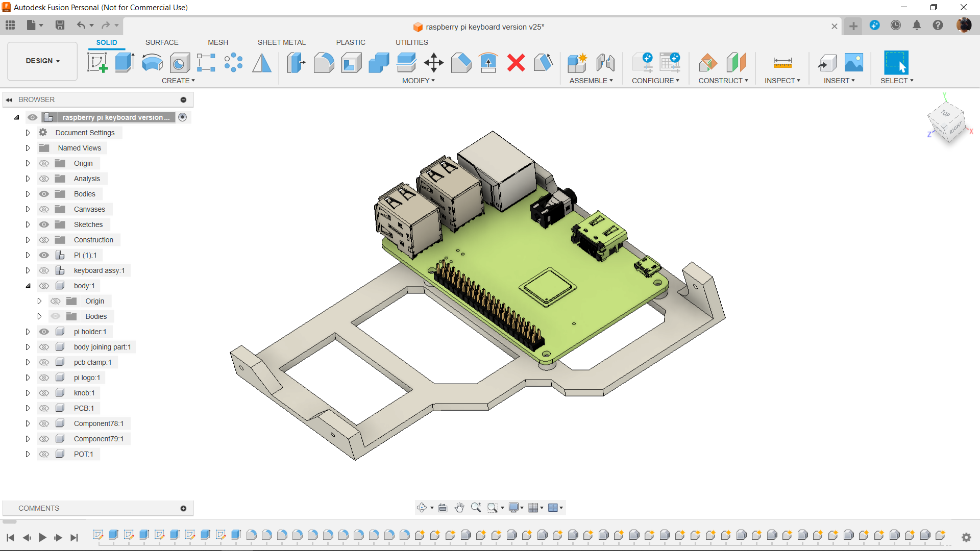Screen dimensions: 980x551
Task: Open the CONSTRUCT menu label
Action: click(x=723, y=81)
